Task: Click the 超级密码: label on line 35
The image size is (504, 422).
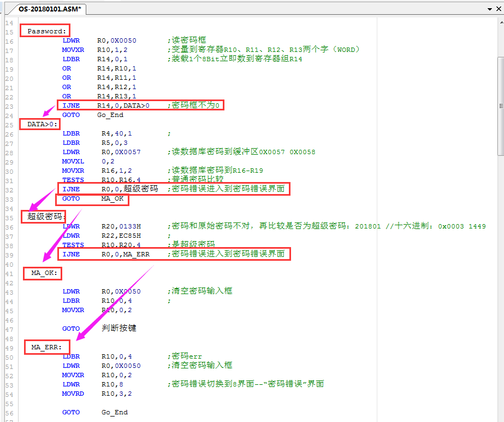Action: [x=46, y=216]
